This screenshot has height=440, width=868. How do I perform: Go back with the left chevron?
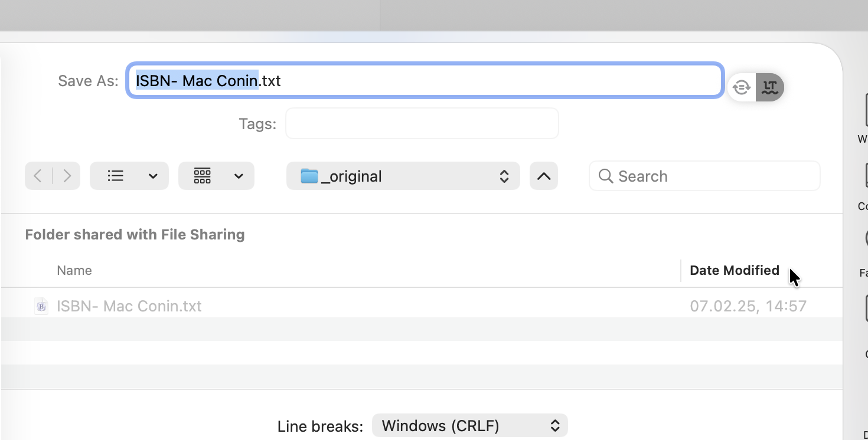coord(38,176)
